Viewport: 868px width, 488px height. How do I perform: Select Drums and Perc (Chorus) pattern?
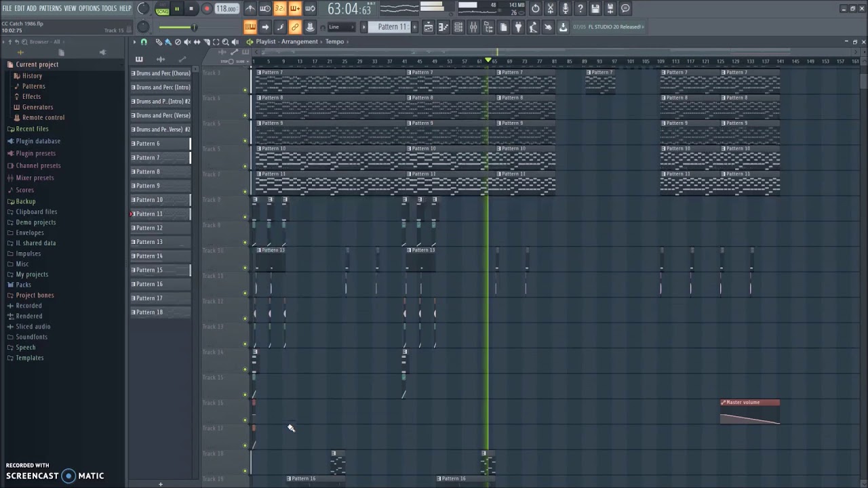160,73
